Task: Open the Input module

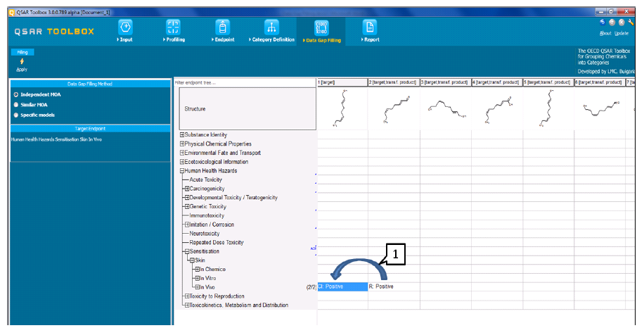Action: 125,31
